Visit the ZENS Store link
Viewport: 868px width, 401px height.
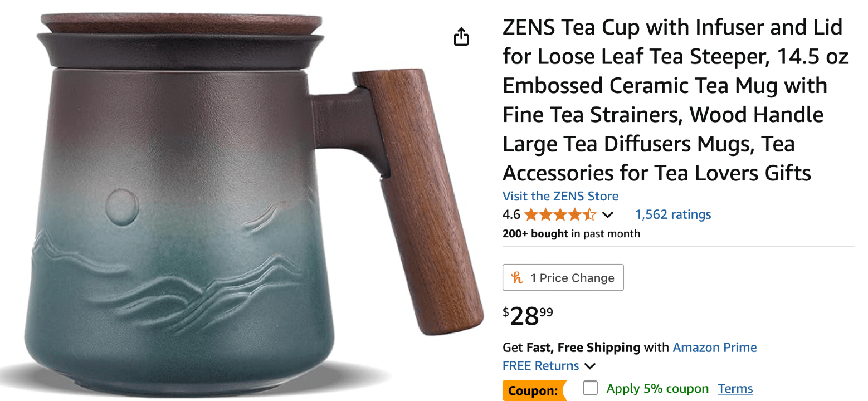tap(560, 196)
